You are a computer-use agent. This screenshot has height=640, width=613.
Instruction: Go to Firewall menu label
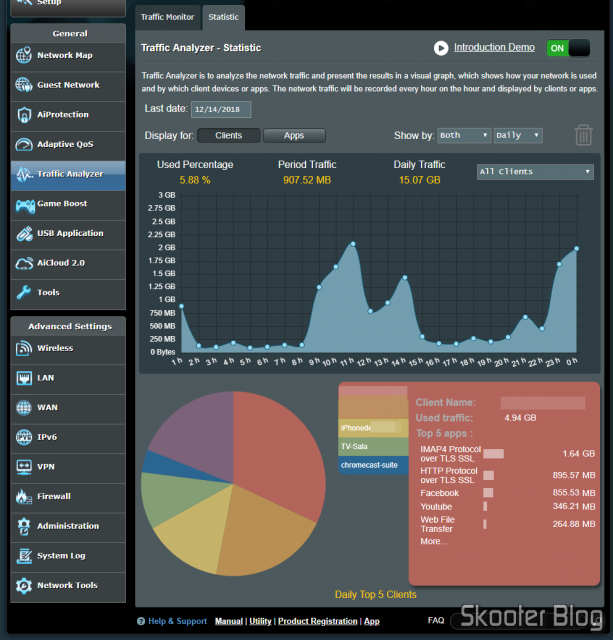[54, 496]
